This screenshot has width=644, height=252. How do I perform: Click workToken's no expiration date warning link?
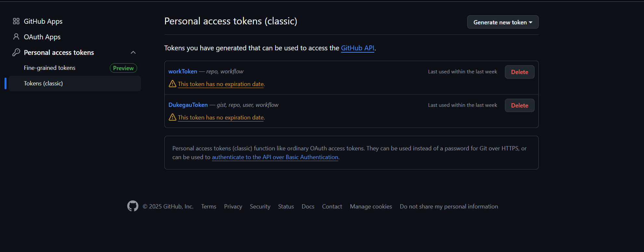[x=221, y=84]
